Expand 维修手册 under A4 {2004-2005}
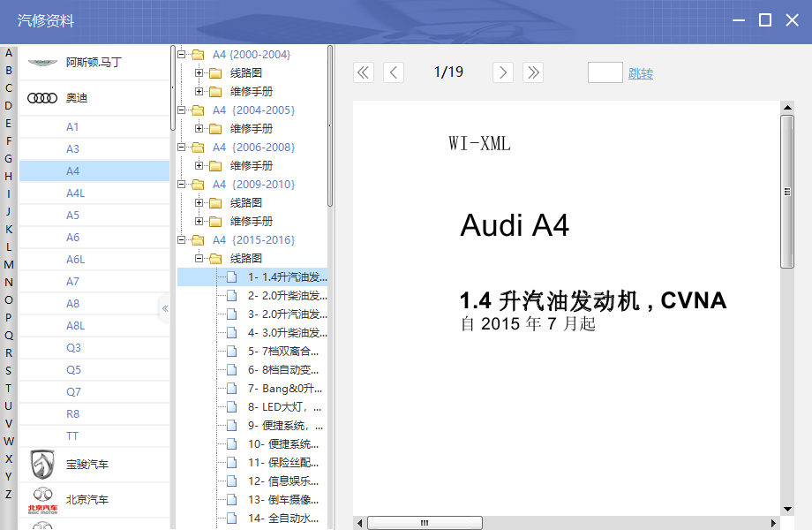The image size is (812, 530). (x=199, y=128)
